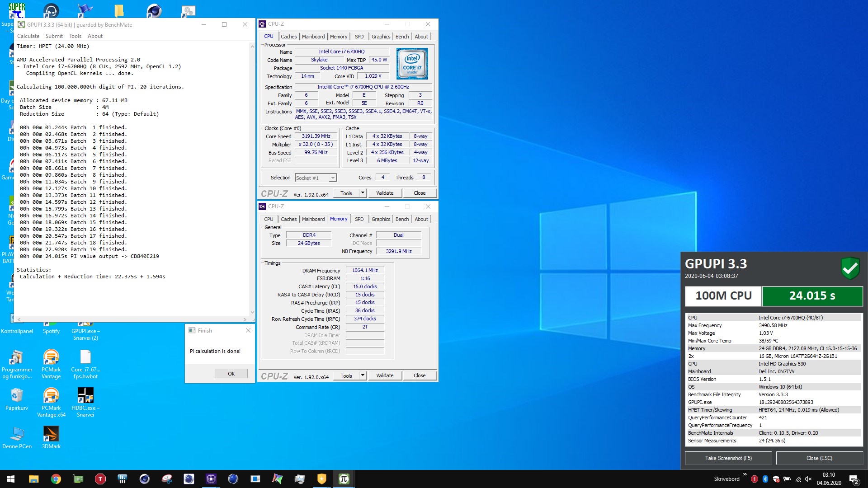
Task: Click the muted volume tray icon
Action: coord(808,479)
